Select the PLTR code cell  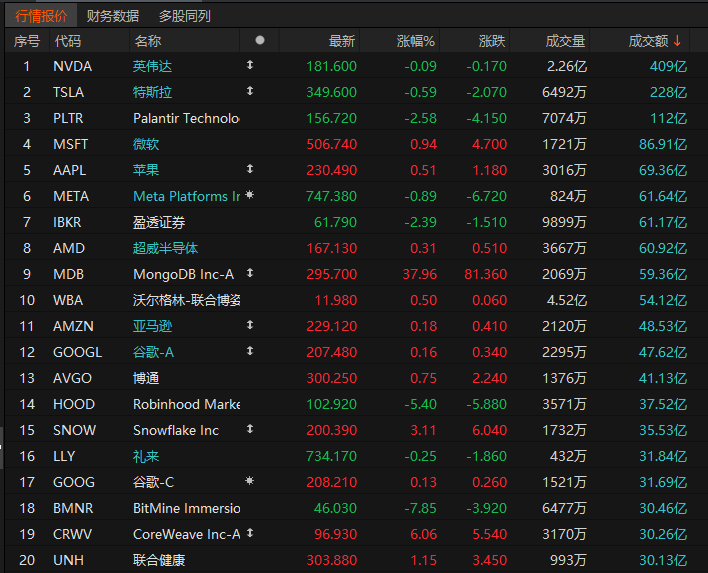pos(68,118)
